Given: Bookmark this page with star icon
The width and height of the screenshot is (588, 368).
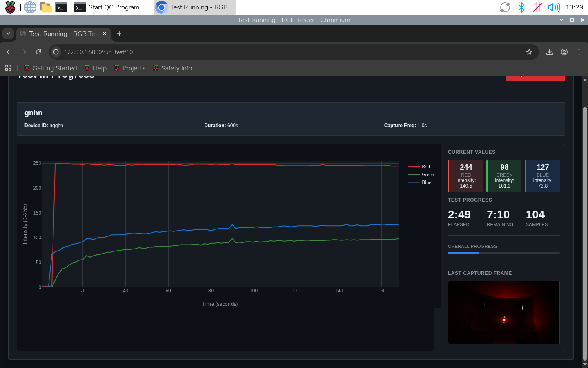Looking at the screenshot, I should (x=529, y=52).
